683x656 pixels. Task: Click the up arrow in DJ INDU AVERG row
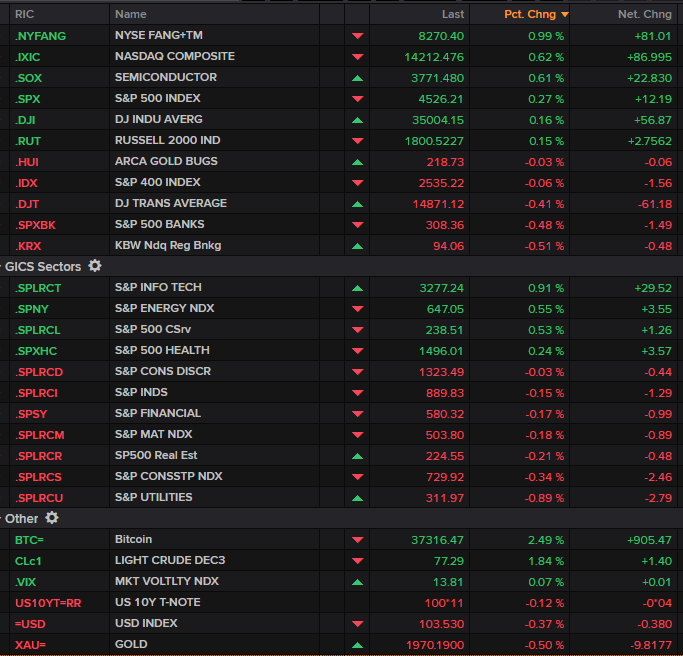pyautogui.click(x=358, y=120)
